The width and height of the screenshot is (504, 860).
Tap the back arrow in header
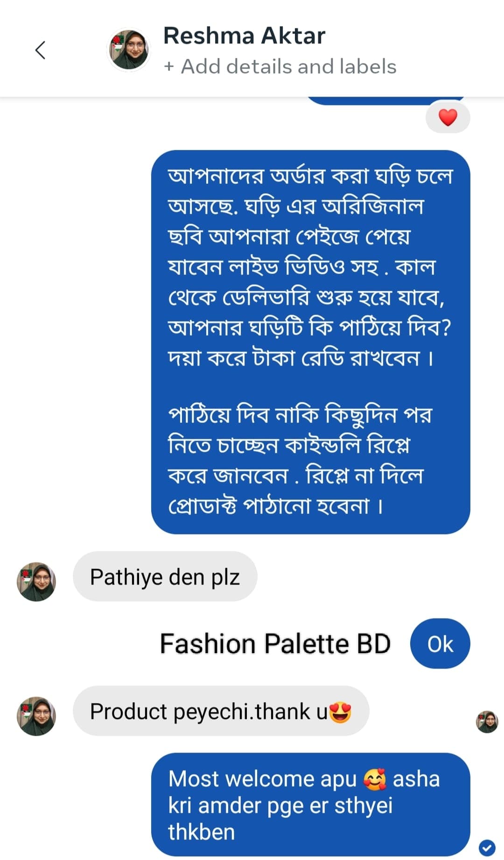point(41,50)
